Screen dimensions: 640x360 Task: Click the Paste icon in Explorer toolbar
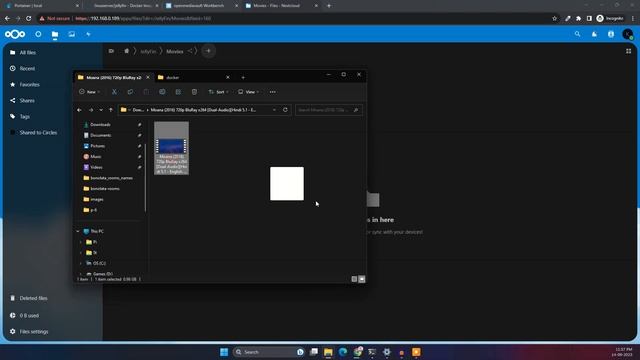[146, 92]
